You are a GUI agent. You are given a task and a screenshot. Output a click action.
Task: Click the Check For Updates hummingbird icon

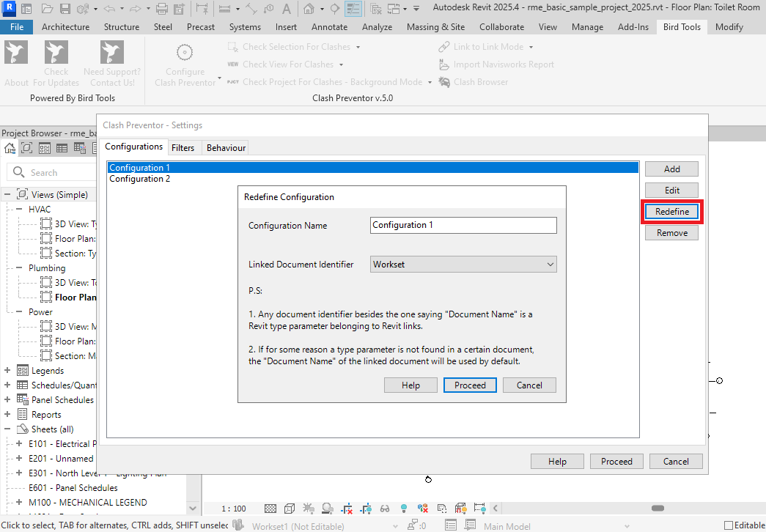coord(56,52)
